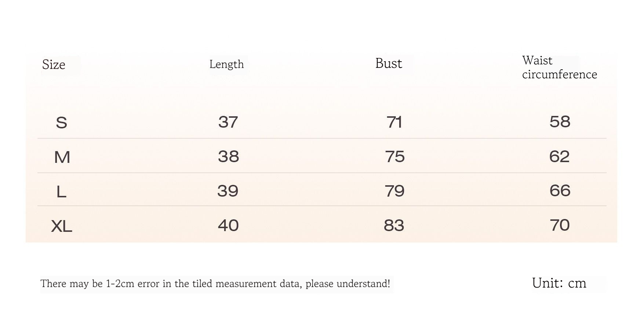Click waist value 62 for size M
This screenshot has height=325, width=644.
[559, 157]
